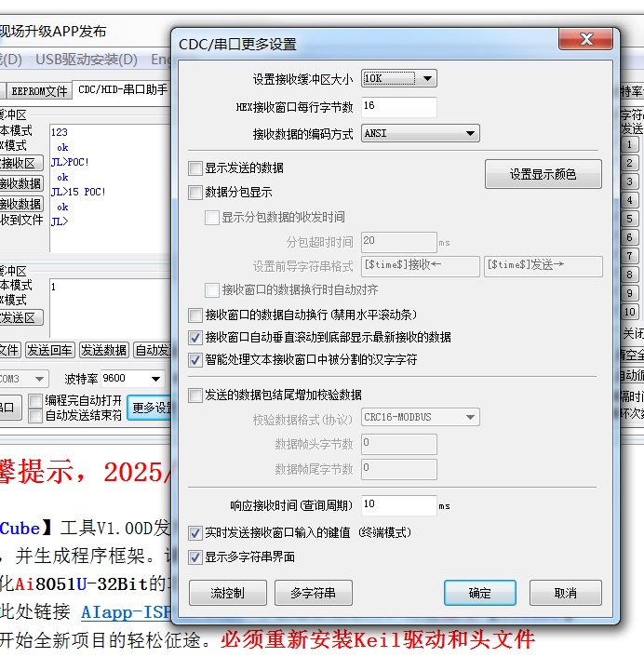
Task: Open the ANSI encoding dropdown
Action: point(421,133)
